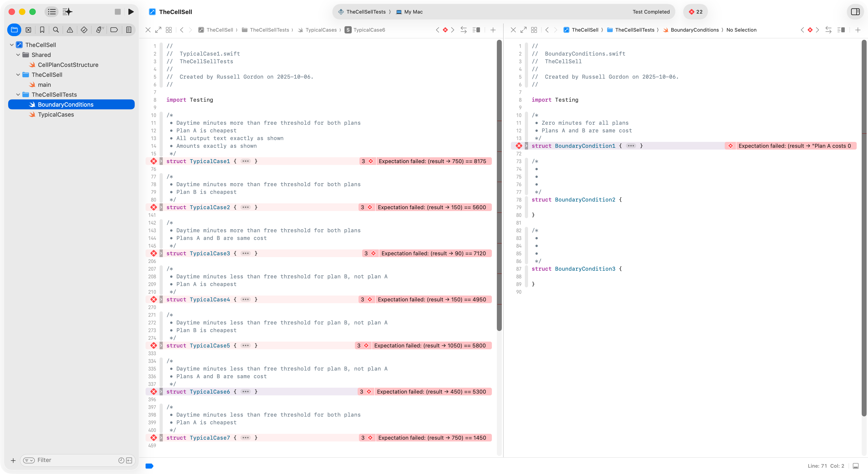Image resolution: width=868 pixels, height=474 pixels.
Task: Collapse the Shared folder group
Action: pyautogui.click(x=18, y=55)
